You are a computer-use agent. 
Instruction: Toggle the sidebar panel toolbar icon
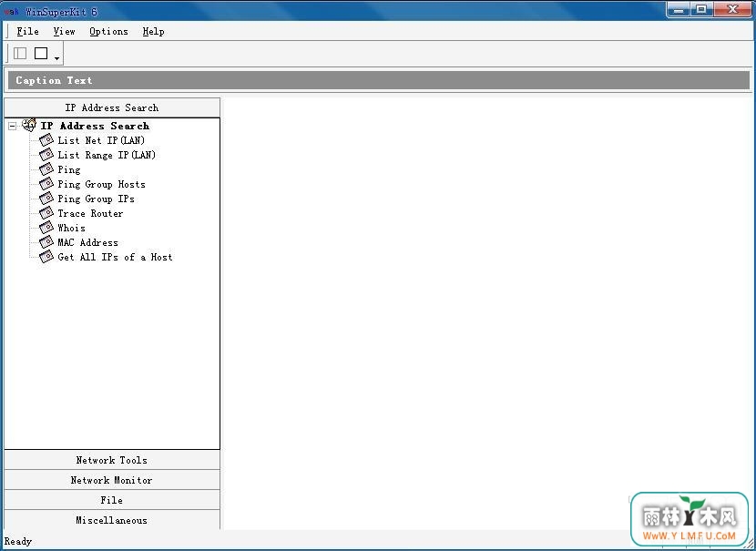point(20,53)
